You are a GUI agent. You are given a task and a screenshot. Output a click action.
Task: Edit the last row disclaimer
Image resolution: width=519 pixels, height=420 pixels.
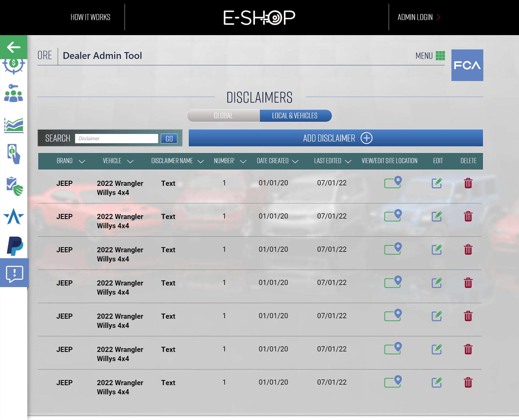pyautogui.click(x=437, y=382)
